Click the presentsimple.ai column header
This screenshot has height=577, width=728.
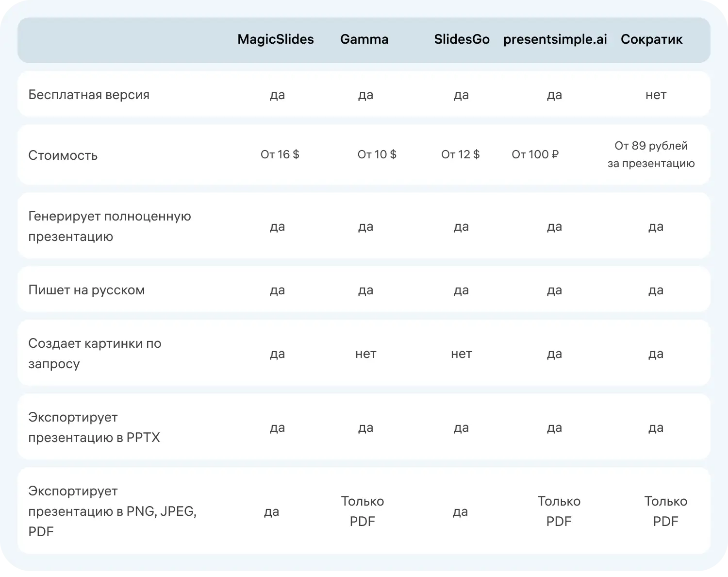555,39
